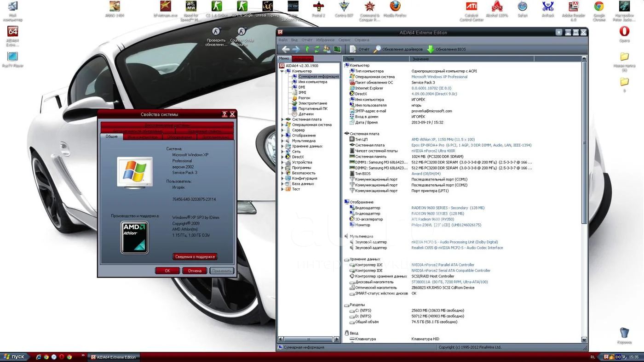The height and width of the screenshot is (362, 644).
Task: Click Обновления драйверов toolbar button
Action: [x=398, y=49]
